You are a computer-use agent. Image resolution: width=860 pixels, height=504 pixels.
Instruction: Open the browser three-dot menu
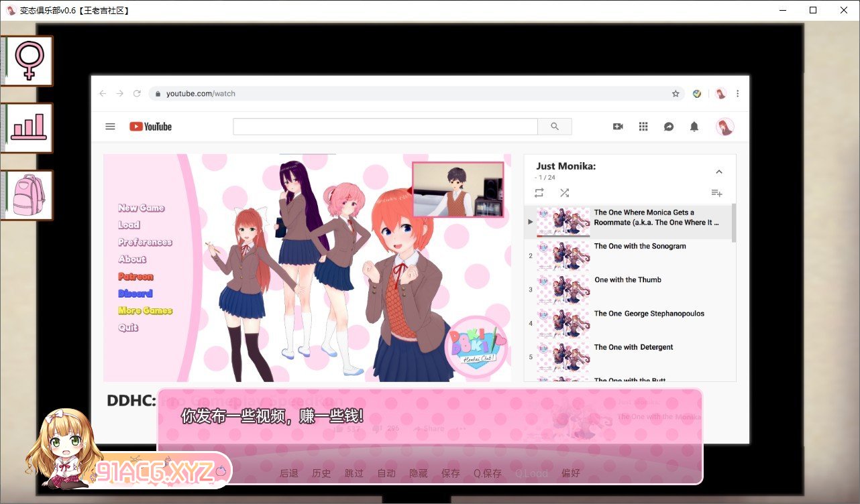coord(737,94)
